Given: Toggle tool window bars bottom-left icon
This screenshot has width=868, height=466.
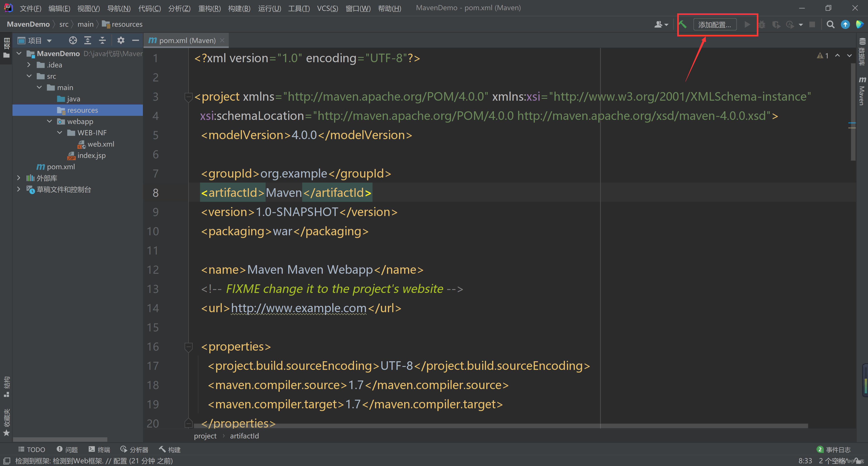Looking at the screenshot, I should pyautogui.click(x=7, y=461).
